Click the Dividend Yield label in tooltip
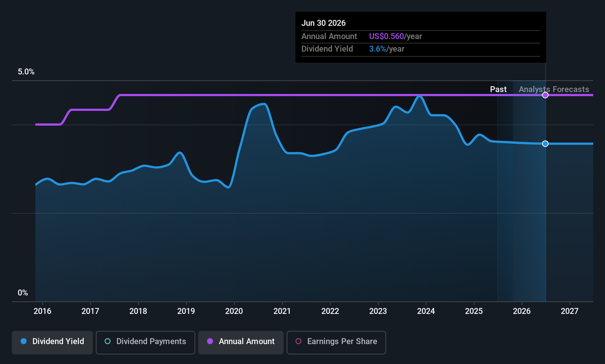Image resolution: width=605 pixels, height=364 pixels. point(327,49)
